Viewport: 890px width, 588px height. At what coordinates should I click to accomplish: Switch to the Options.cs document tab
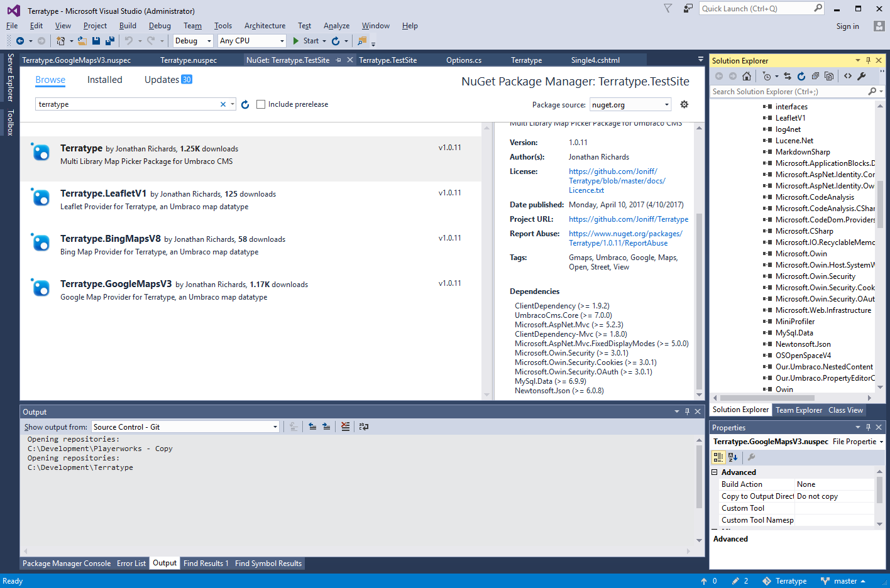pos(464,60)
